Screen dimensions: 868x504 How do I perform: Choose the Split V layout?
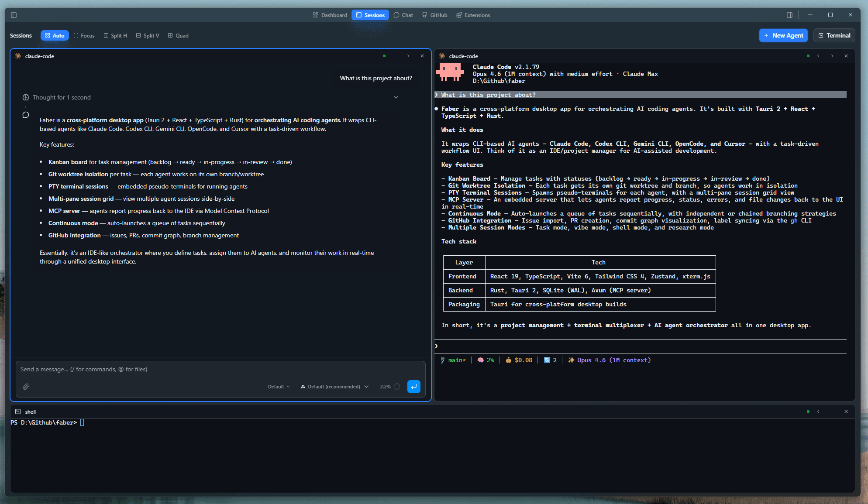pos(148,35)
